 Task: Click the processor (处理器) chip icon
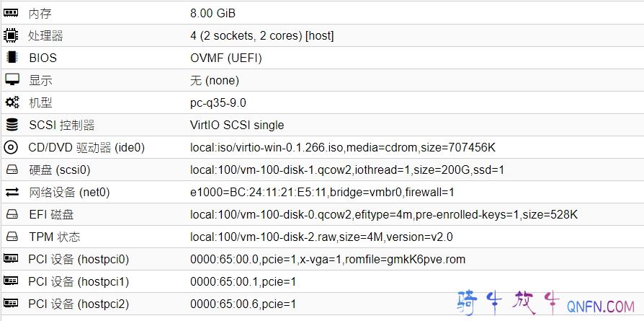12,35
